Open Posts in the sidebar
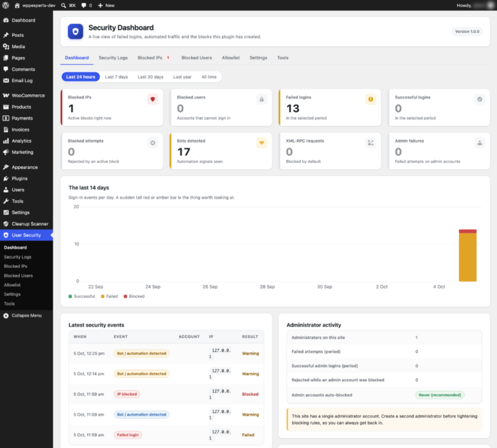The image size is (497, 448). pyautogui.click(x=27, y=35)
